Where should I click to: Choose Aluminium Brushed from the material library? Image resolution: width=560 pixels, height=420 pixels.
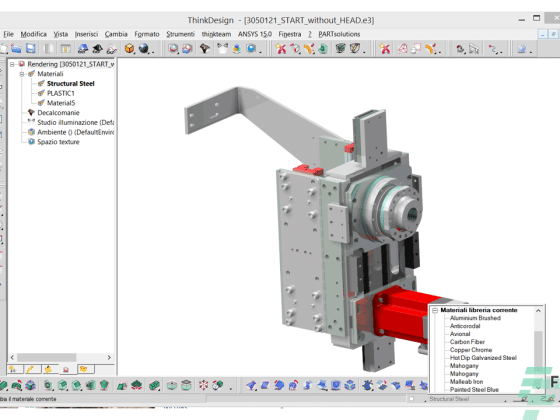(475, 318)
